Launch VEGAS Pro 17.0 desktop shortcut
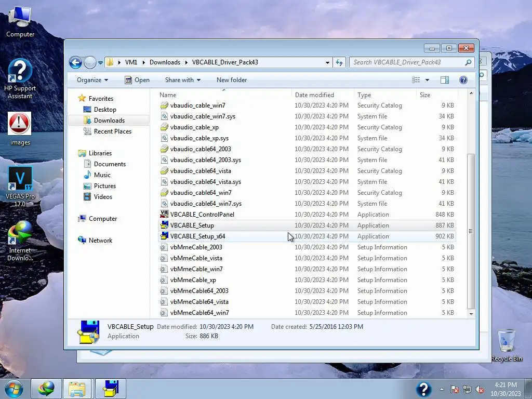This screenshot has height=399, width=532. (20, 187)
